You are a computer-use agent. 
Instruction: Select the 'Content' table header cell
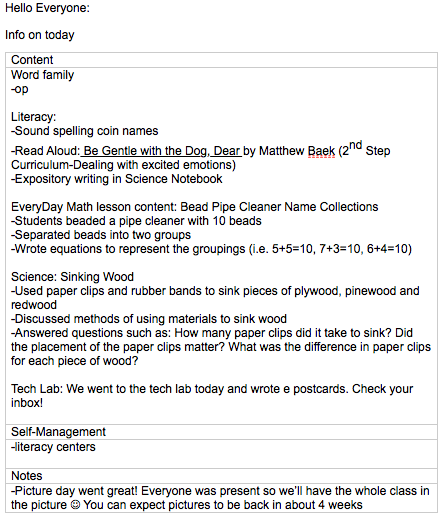coord(221,60)
